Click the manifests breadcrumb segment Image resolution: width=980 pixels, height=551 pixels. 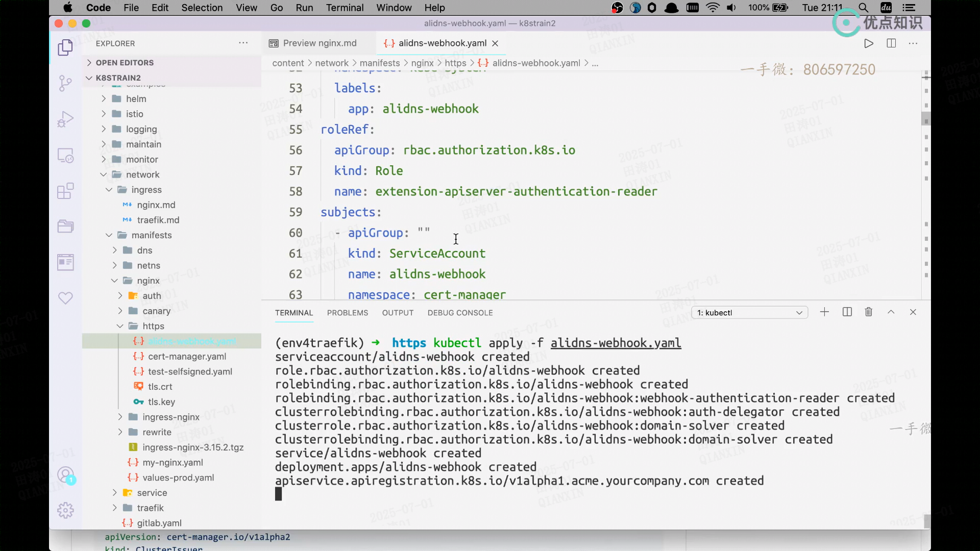(379, 63)
